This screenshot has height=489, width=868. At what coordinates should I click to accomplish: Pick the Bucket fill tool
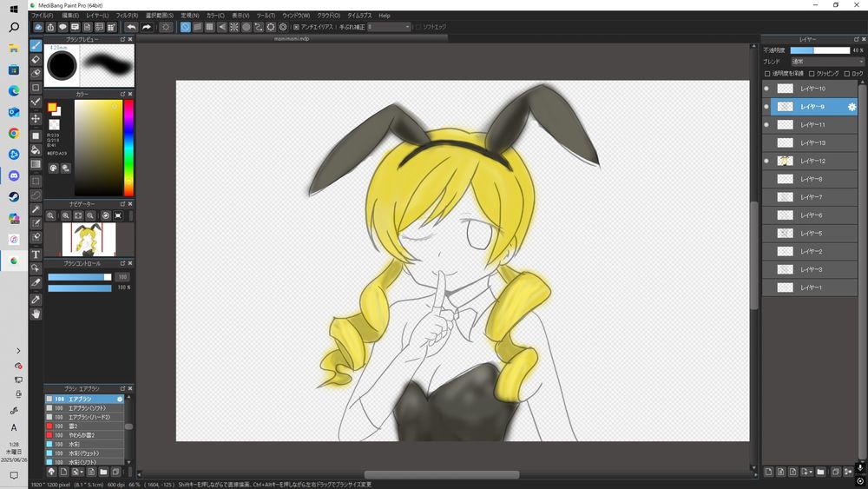36,149
